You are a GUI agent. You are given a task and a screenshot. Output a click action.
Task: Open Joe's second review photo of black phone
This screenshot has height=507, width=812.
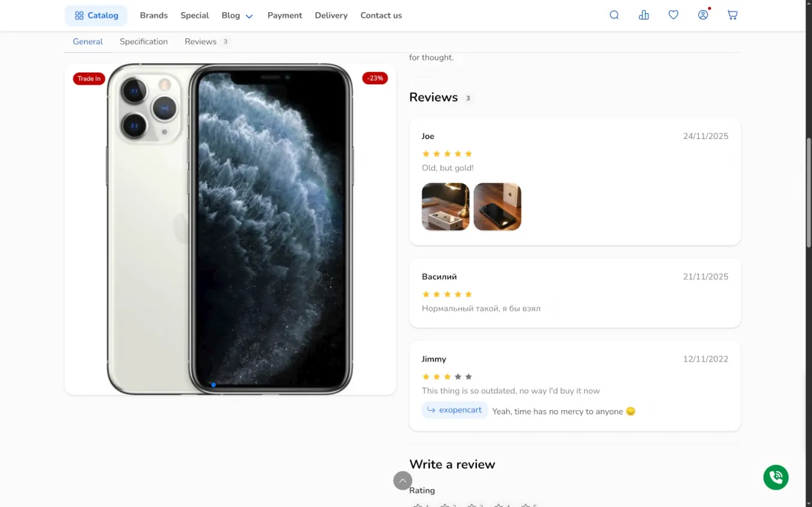tap(497, 207)
